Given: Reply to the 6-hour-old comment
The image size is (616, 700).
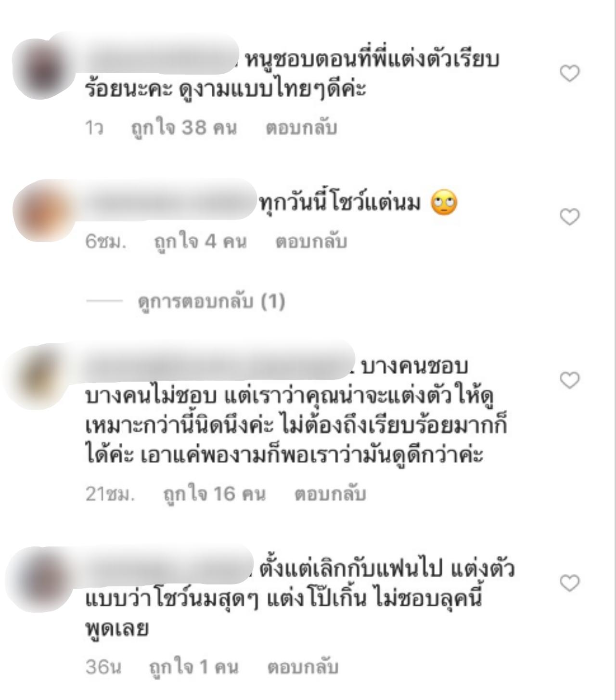Looking at the screenshot, I should click(311, 241).
